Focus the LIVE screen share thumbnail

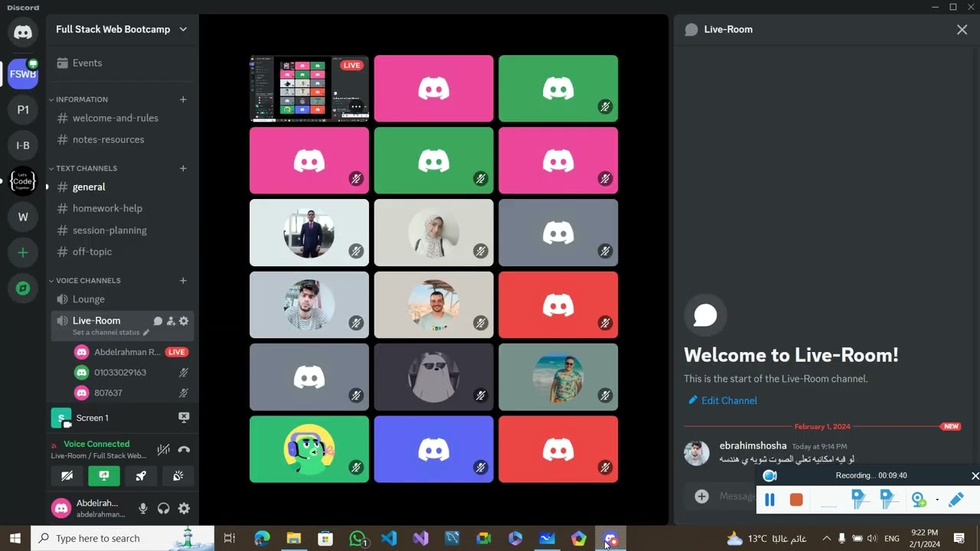309,89
